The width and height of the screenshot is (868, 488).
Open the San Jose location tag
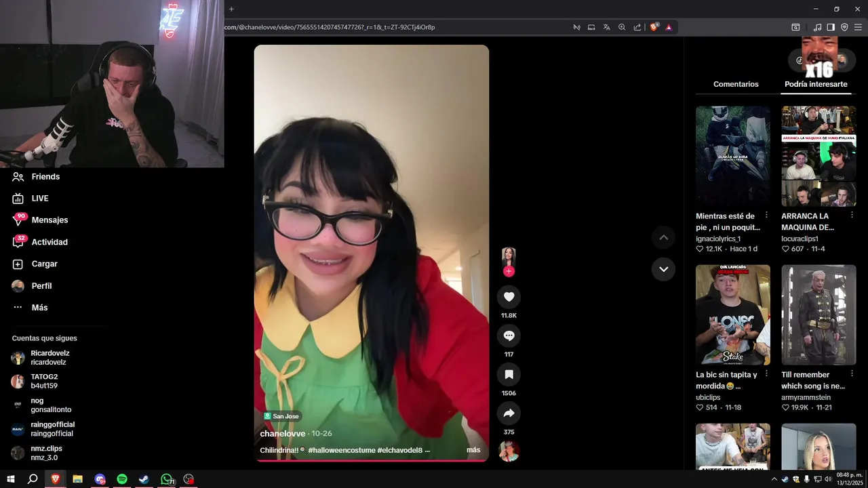pos(281,416)
